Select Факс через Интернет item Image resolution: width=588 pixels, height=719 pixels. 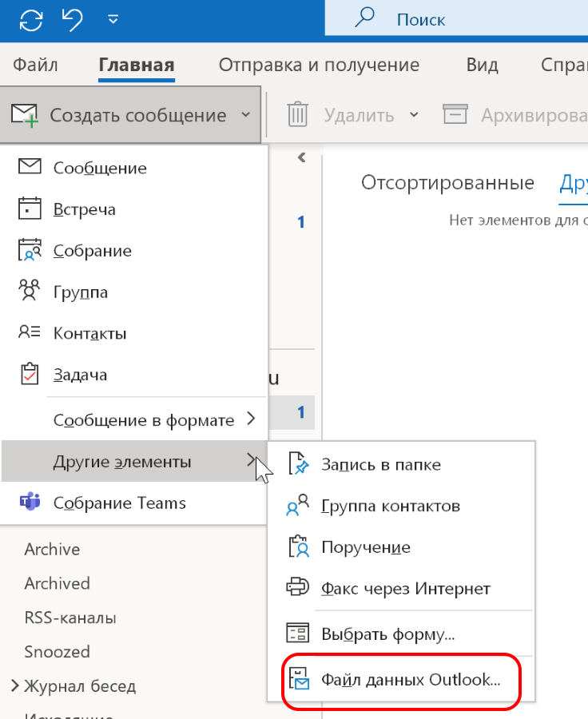click(401, 588)
